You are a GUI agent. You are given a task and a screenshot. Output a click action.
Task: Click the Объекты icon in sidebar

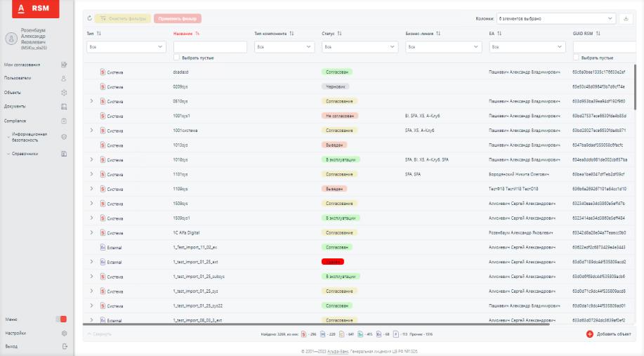tap(64, 92)
